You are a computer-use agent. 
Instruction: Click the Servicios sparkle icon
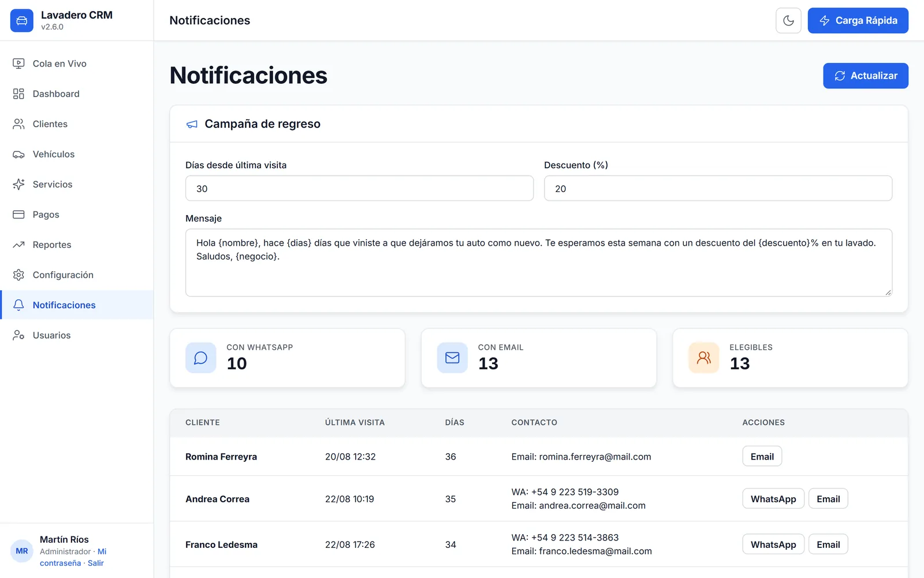(18, 184)
